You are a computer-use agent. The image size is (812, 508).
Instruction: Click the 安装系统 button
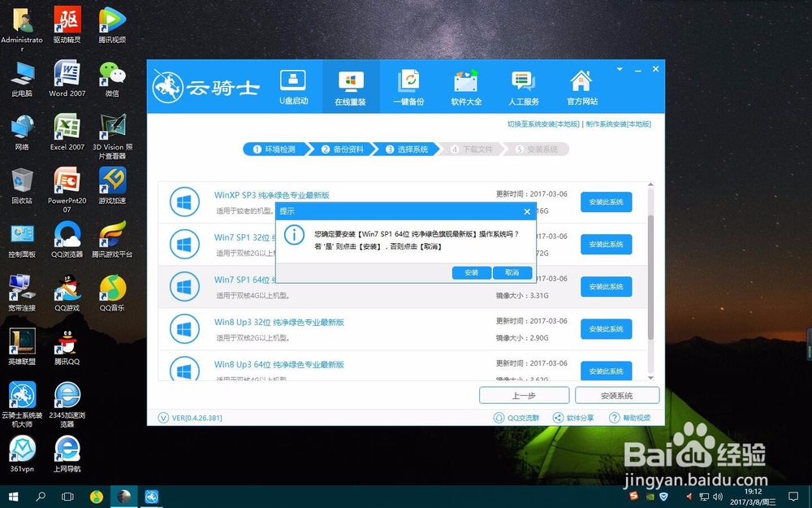coord(617,396)
